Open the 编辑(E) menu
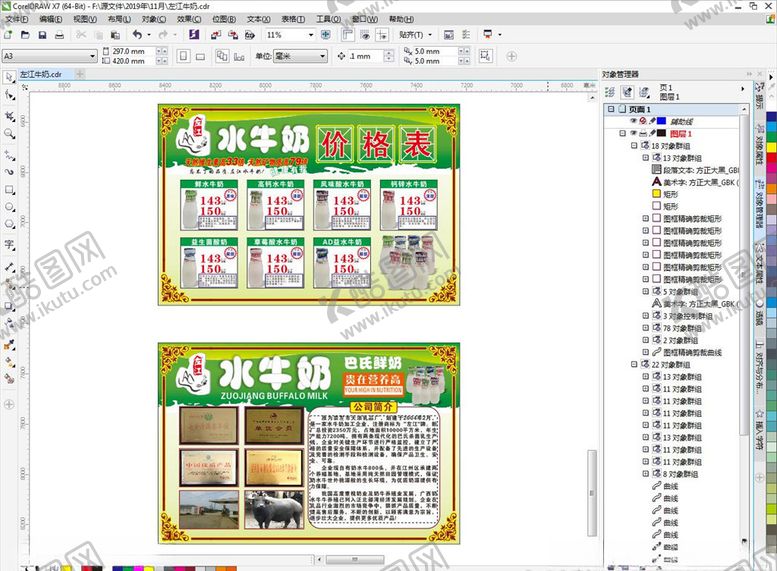The height and width of the screenshot is (571, 777). pos(51,19)
